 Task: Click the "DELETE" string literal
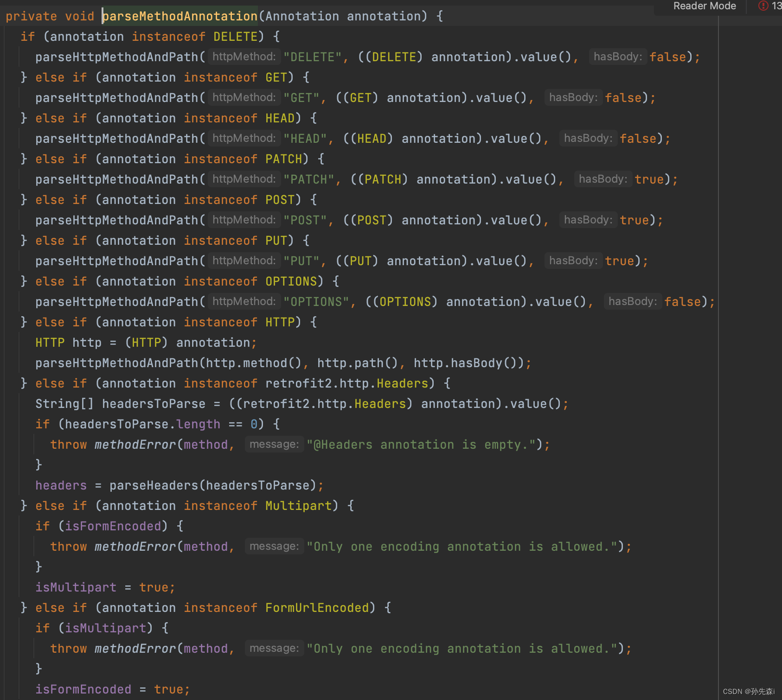313,57
